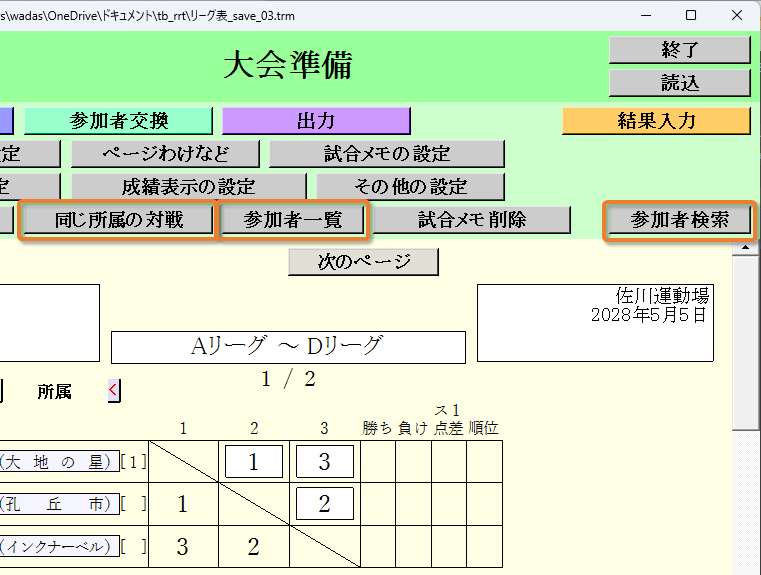Screen dimensions: 761x575
Task: Click the 2 in the インクナーベル row
Action: (x=254, y=547)
